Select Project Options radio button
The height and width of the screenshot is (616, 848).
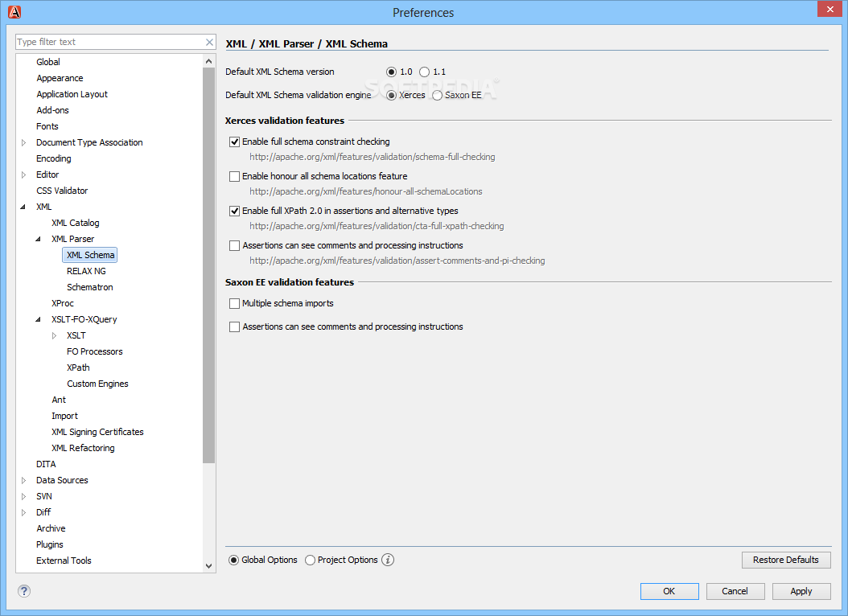310,561
